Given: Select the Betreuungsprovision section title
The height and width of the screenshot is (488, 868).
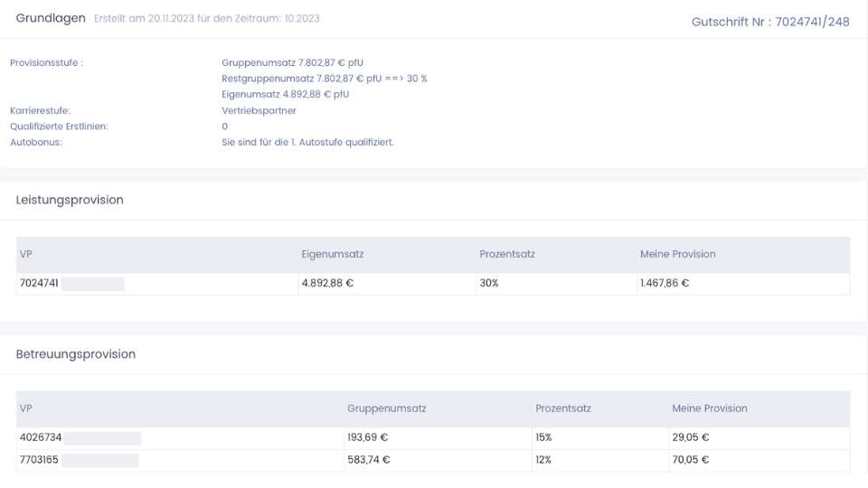Looking at the screenshot, I should click(x=76, y=354).
